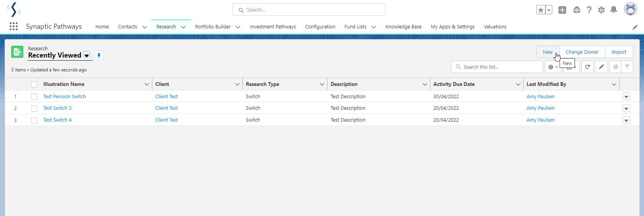Pin this list view

point(99,55)
